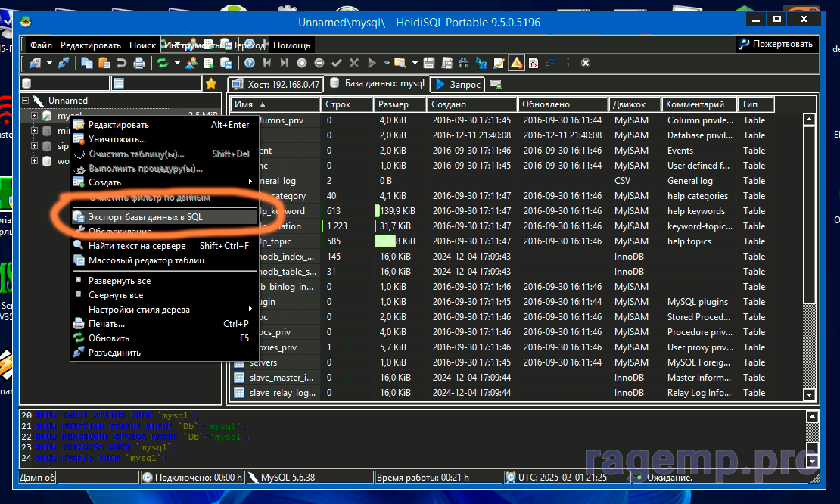Click the new query tab icon after Запрос
840x504 pixels.
coord(496,85)
